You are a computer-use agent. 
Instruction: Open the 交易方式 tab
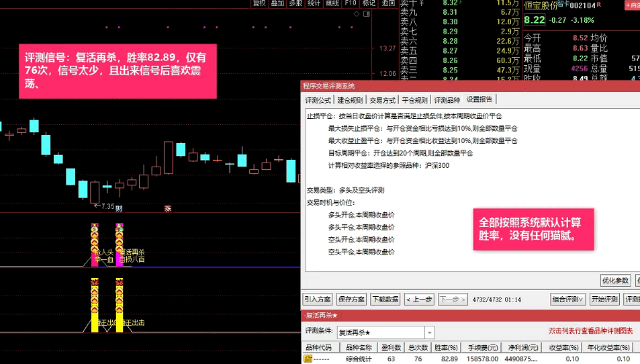coord(382,100)
